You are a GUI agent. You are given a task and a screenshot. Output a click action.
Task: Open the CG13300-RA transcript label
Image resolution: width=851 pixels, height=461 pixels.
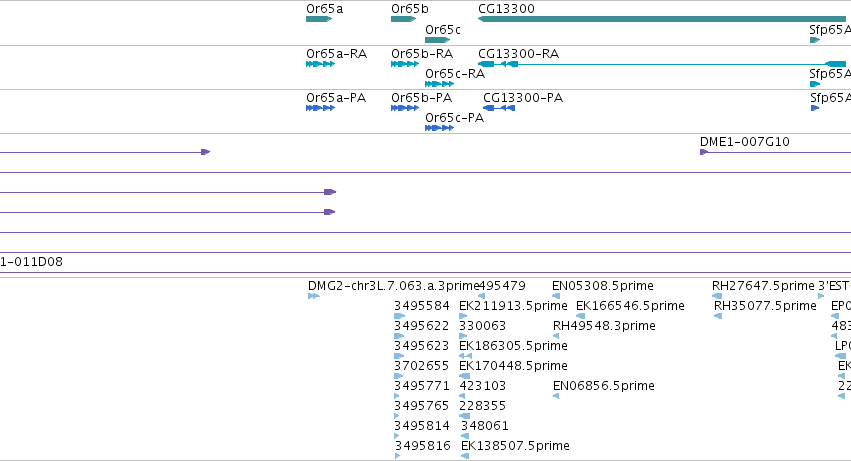click(x=518, y=54)
